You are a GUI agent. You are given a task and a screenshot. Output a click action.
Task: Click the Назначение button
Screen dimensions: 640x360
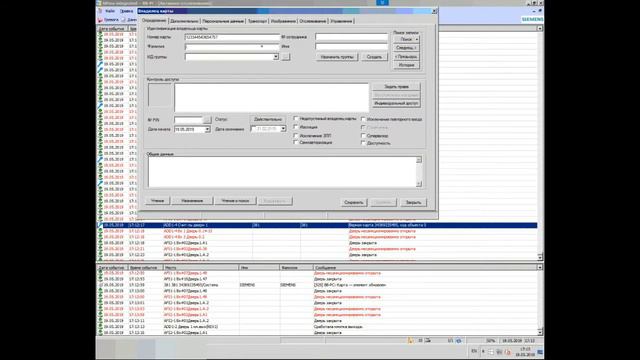[192, 201]
